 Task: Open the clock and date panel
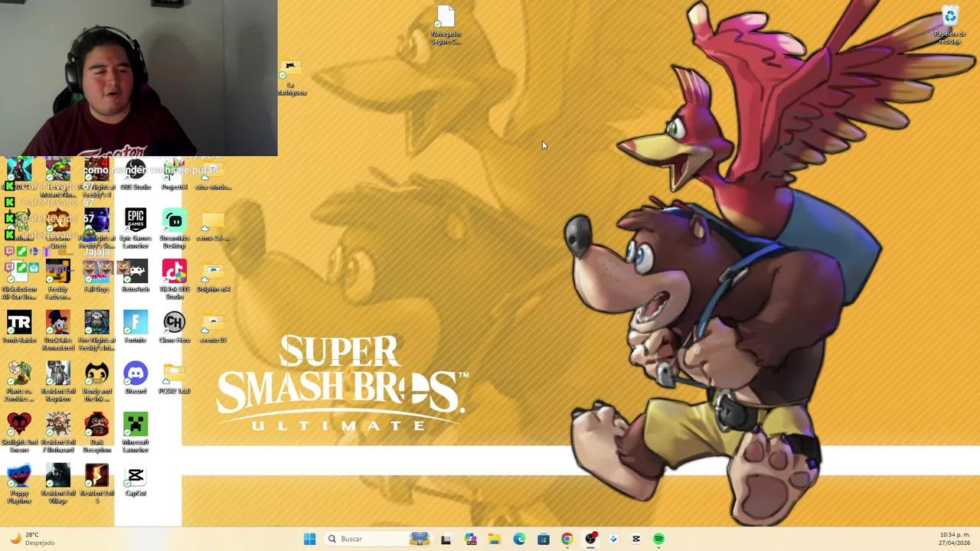click(954, 539)
